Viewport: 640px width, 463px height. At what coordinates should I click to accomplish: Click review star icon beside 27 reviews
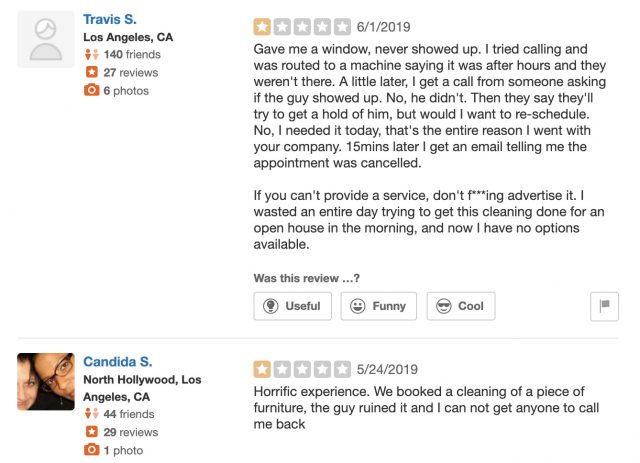(91, 73)
